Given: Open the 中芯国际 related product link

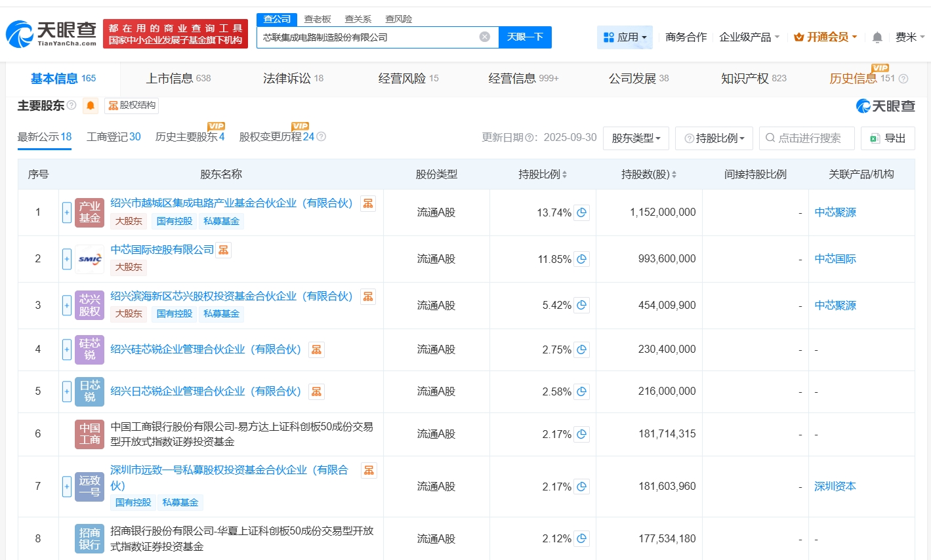Looking at the screenshot, I should click(x=835, y=259).
